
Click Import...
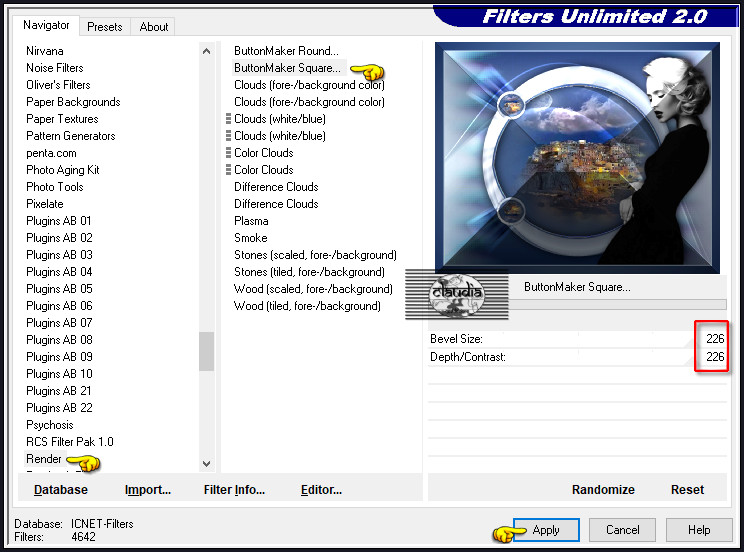148,489
